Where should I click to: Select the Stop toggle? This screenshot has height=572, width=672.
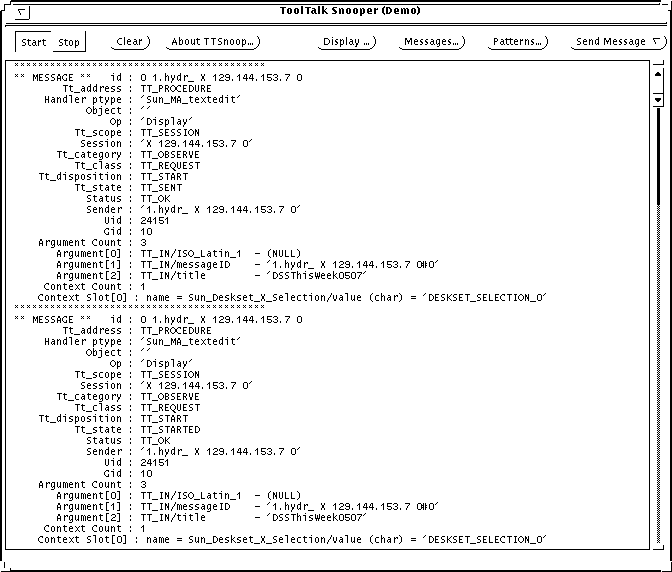coord(68,43)
